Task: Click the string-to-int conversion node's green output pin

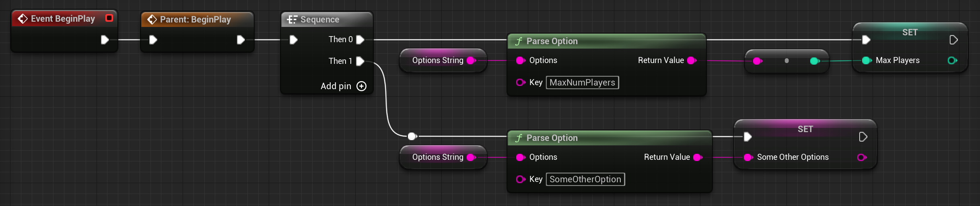Action: (815, 61)
